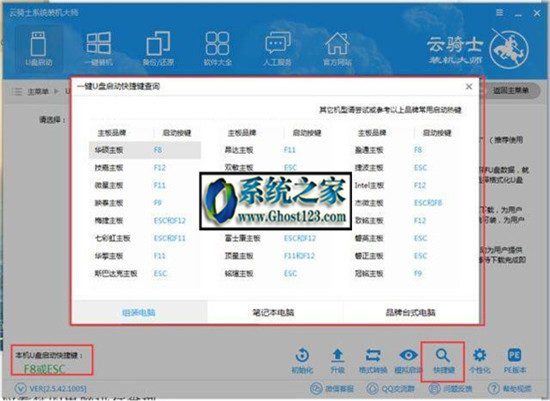Screen dimensions: 550x401
Task: Click the 升级 upgrade arrow icon
Action: pos(337,360)
